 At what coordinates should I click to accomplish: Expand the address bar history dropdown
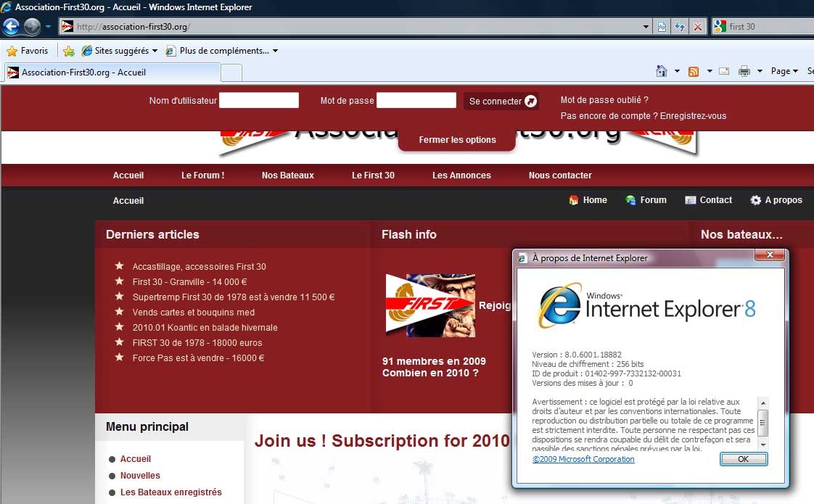[x=646, y=27]
